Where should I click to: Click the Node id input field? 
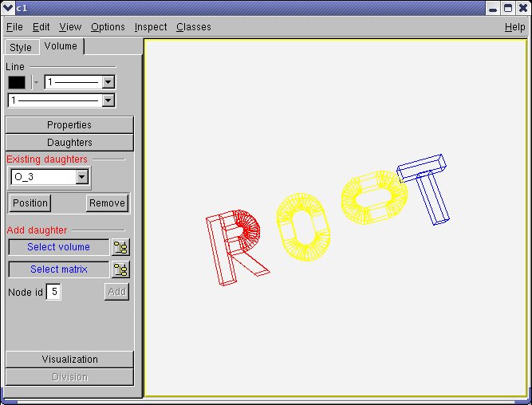tap(53, 292)
